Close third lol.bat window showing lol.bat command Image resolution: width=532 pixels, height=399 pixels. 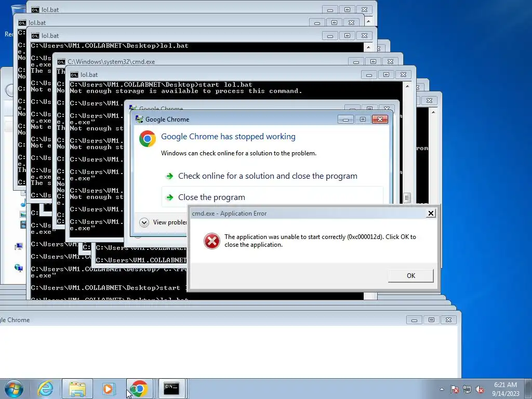[x=364, y=36]
